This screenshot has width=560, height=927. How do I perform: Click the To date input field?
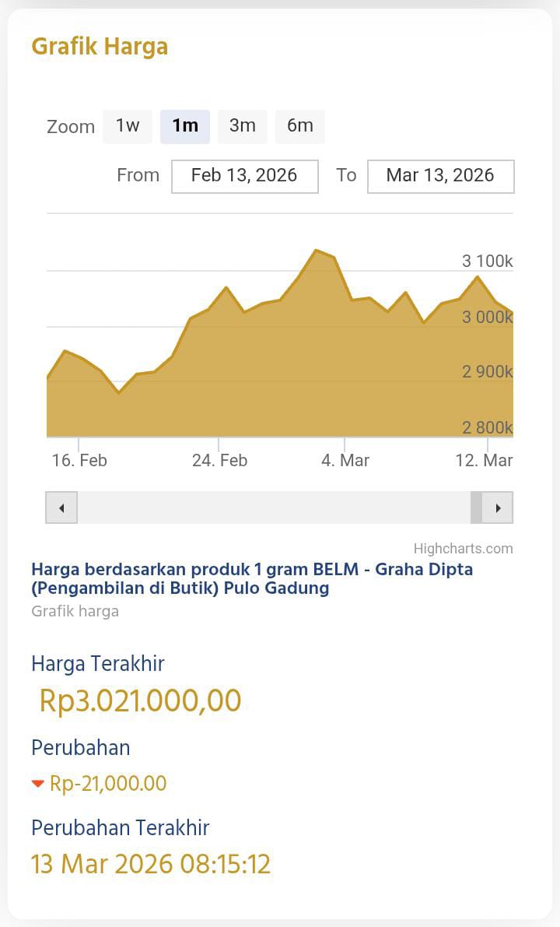(440, 176)
